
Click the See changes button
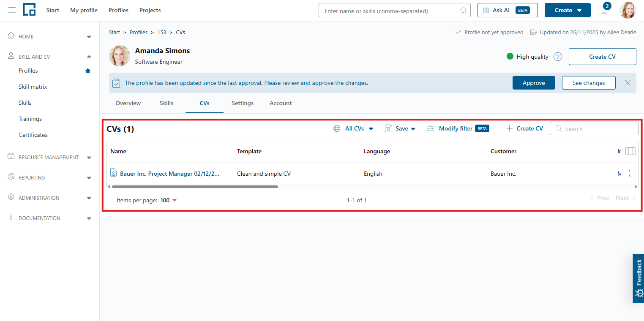coord(589,83)
